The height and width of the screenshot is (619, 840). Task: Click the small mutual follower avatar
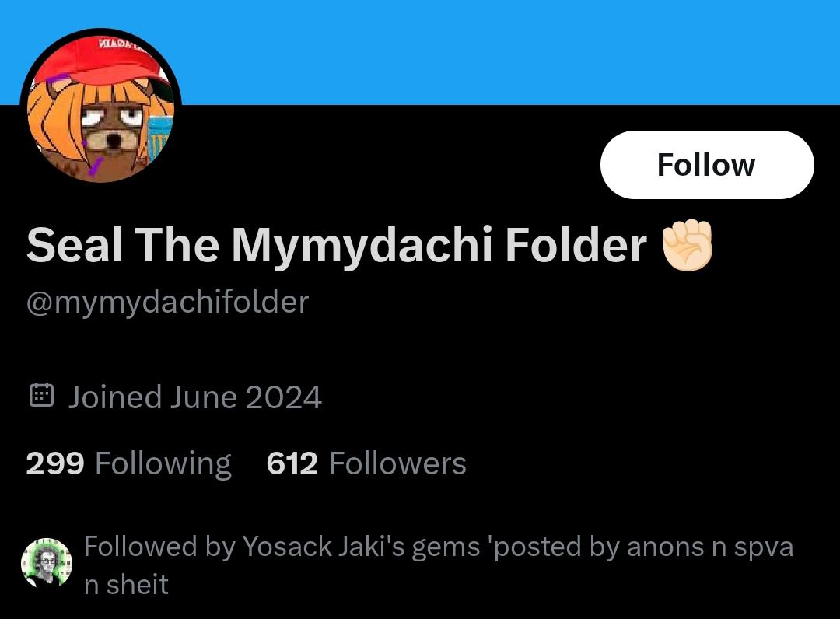46,563
